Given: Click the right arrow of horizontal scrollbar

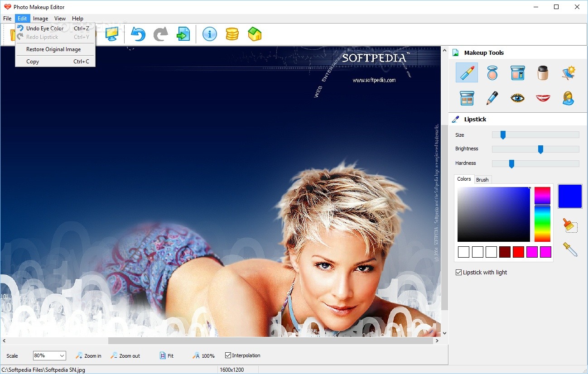Looking at the screenshot, I should tap(437, 340).
